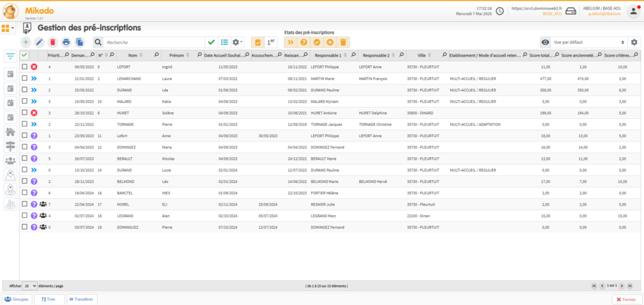644x305 pixels.
Task: Check the checkbox for LEFORT Ingrid row
Action: 25,67
